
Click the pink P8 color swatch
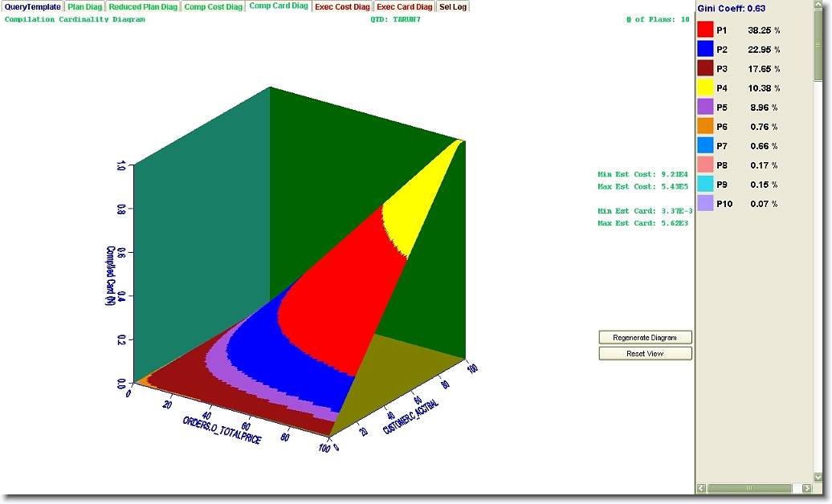705,165
